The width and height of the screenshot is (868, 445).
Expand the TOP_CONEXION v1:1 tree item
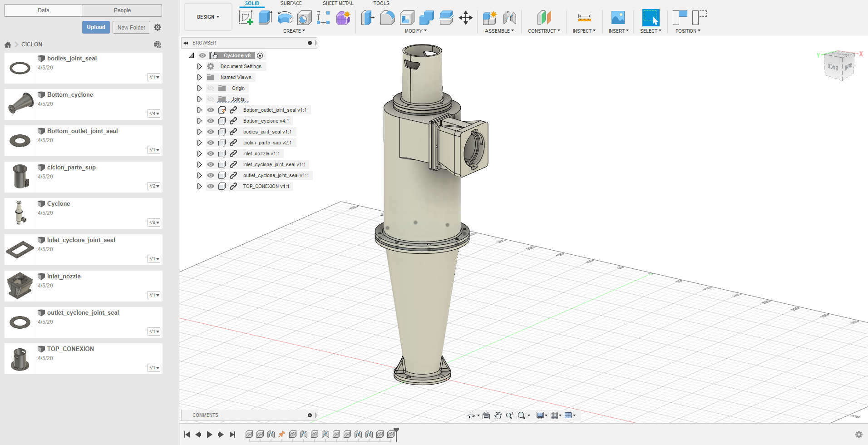(x=199, y=186)
